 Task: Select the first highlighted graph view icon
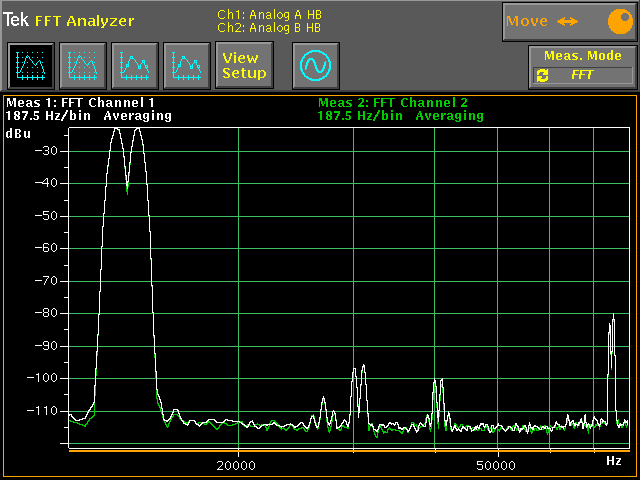(x=30, y=66)
